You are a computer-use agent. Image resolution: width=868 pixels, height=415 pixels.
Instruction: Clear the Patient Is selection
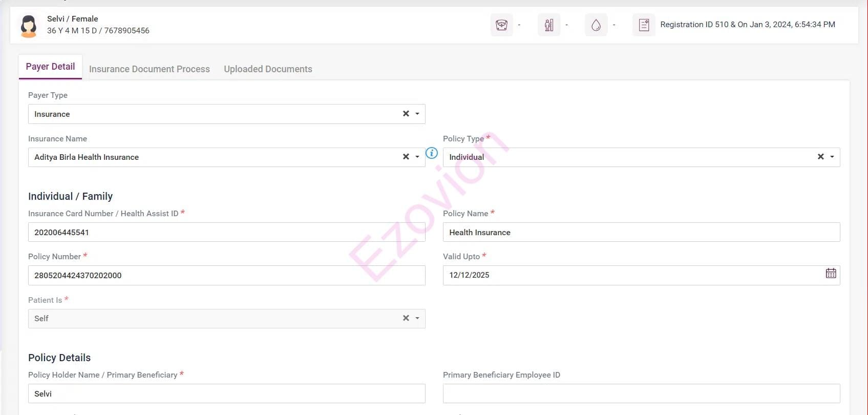click(406, 318)
